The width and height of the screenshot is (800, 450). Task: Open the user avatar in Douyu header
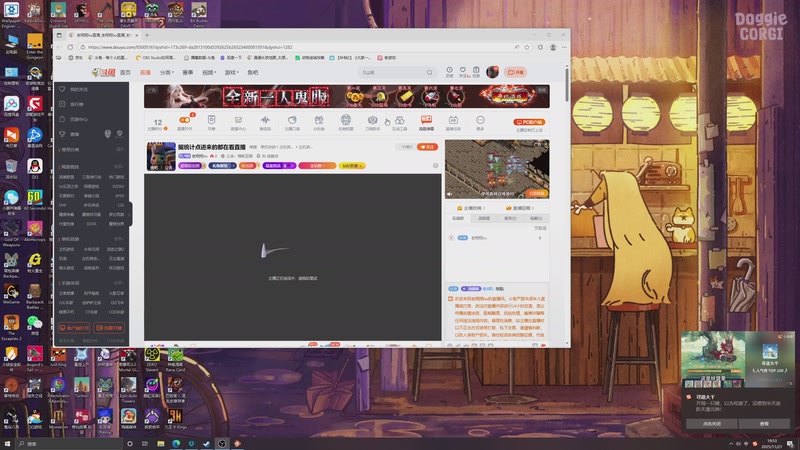coord(492,72)
